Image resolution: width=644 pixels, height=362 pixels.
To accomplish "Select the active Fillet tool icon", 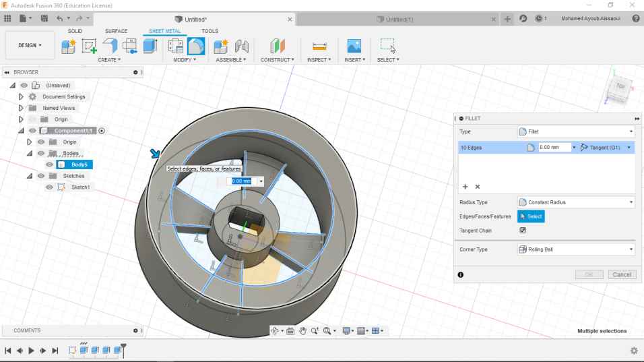I will tap(196, 46).
